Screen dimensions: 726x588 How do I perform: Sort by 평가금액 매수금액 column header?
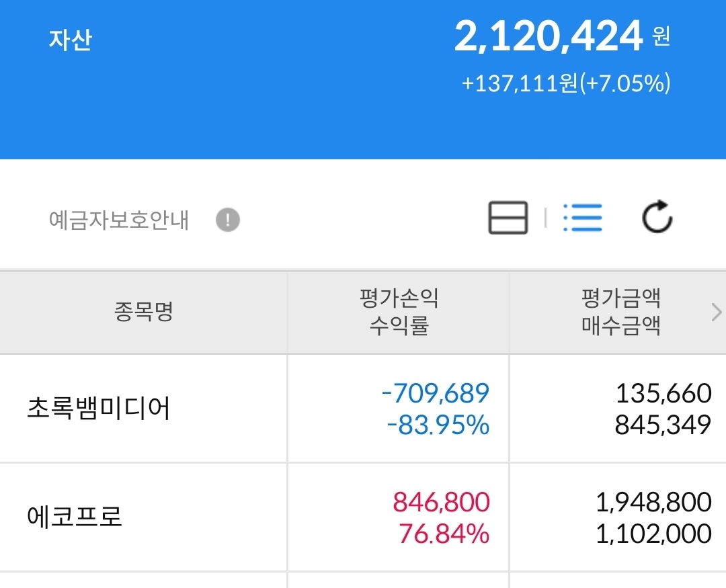click(620, 312)
